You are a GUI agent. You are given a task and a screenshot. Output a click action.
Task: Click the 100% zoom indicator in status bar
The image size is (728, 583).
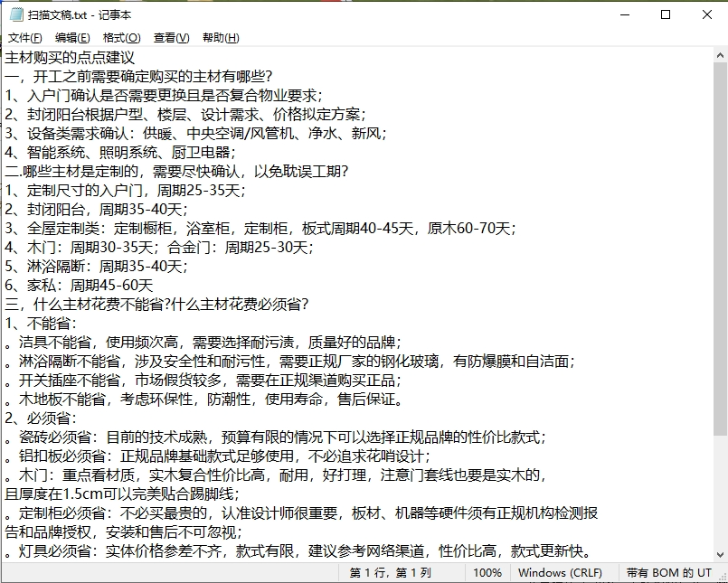(x=487, y=572)
